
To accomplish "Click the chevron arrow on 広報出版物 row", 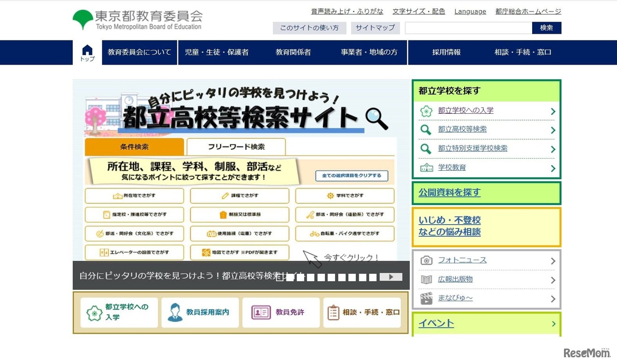I will pos(553,280).
